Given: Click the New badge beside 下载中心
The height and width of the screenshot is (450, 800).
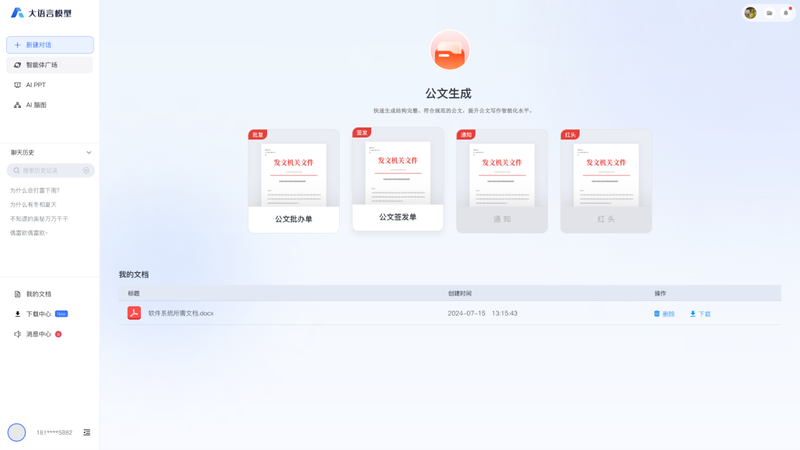Looking at the screenshot, I should pos(61,314).
